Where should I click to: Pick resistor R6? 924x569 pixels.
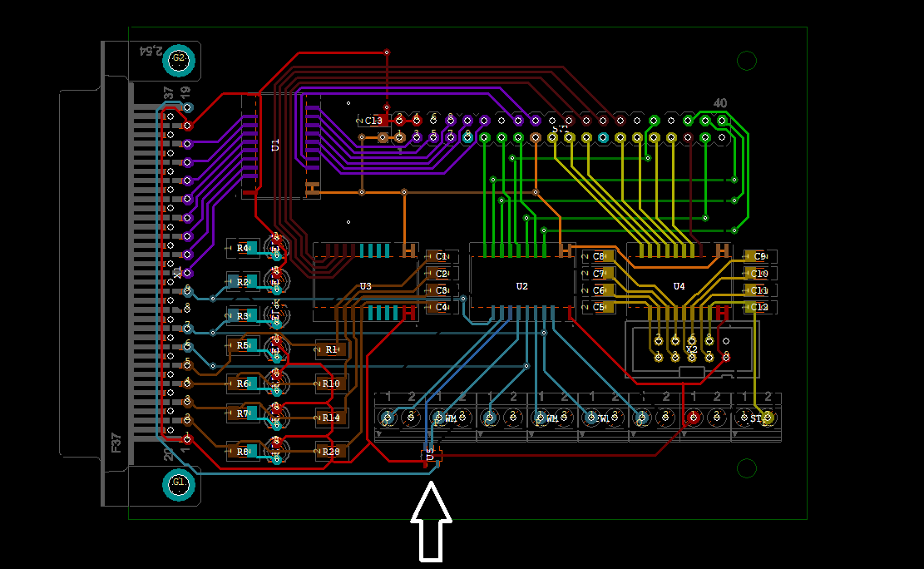pyautogui.click(x=244, y=383)
